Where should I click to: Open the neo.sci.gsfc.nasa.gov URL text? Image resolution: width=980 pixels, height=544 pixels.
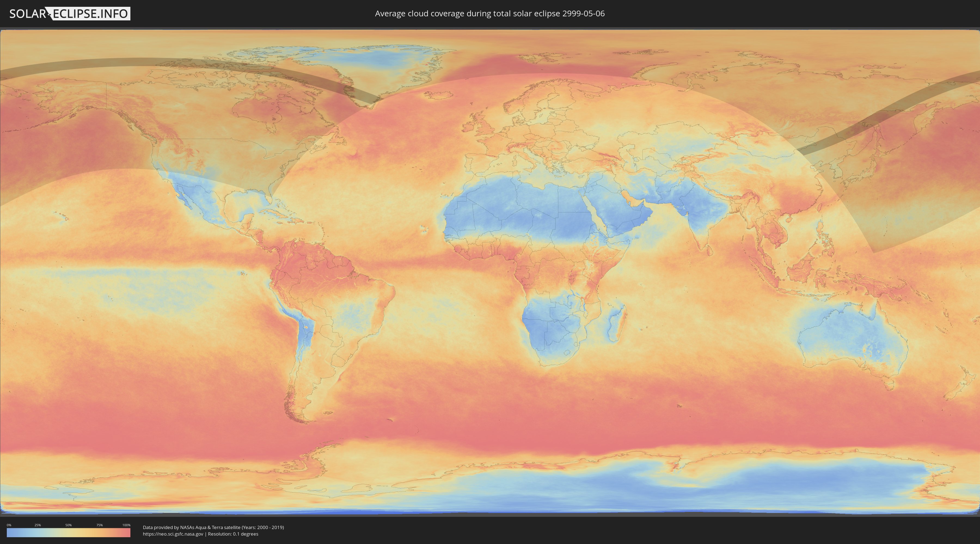click(173, 534)
